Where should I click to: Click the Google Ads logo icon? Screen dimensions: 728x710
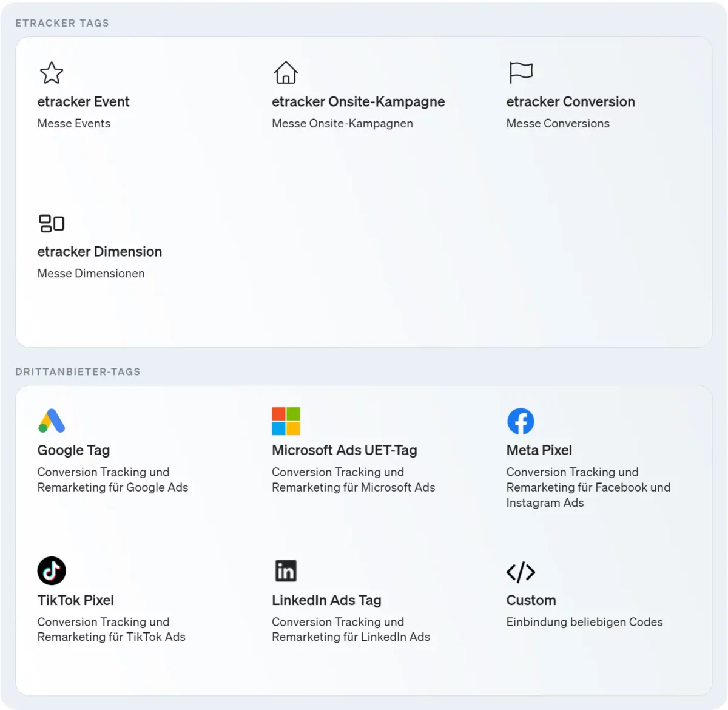(x=52, y=421)
